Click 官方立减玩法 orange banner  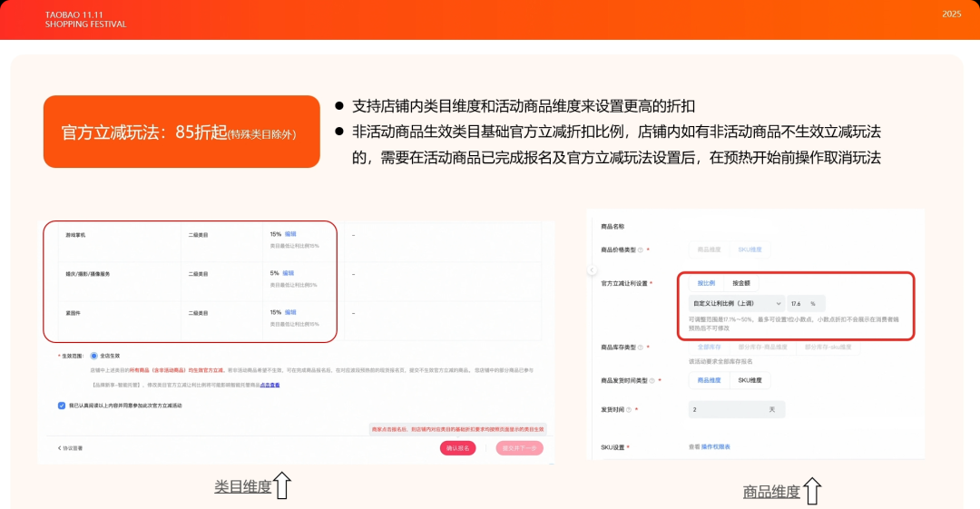coord(181,132)
